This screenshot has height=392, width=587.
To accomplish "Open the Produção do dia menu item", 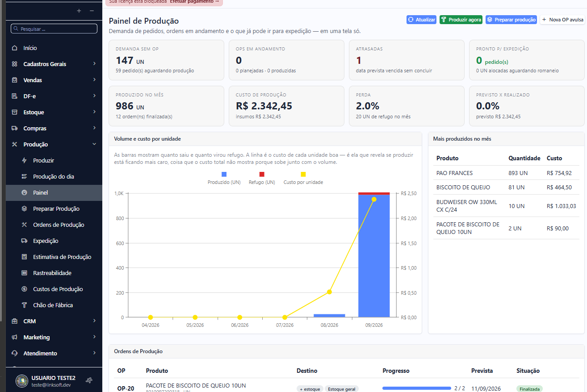I will coord(54,176).
